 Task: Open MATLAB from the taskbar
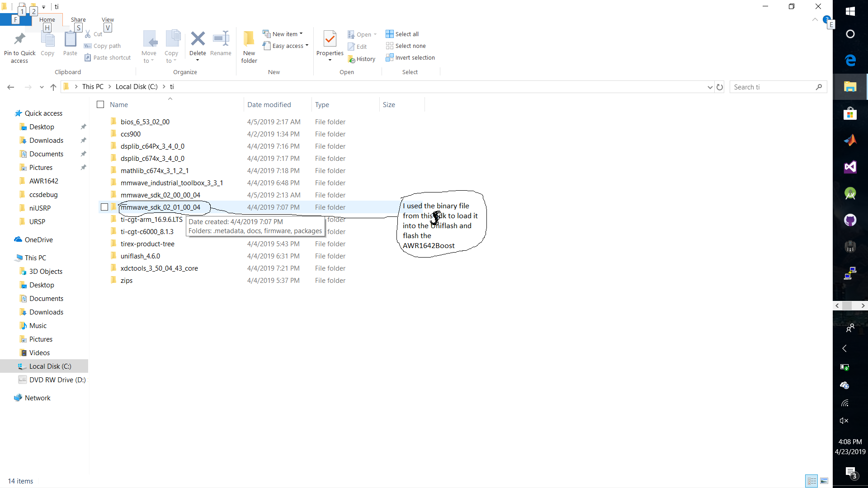tap(850, 140)
